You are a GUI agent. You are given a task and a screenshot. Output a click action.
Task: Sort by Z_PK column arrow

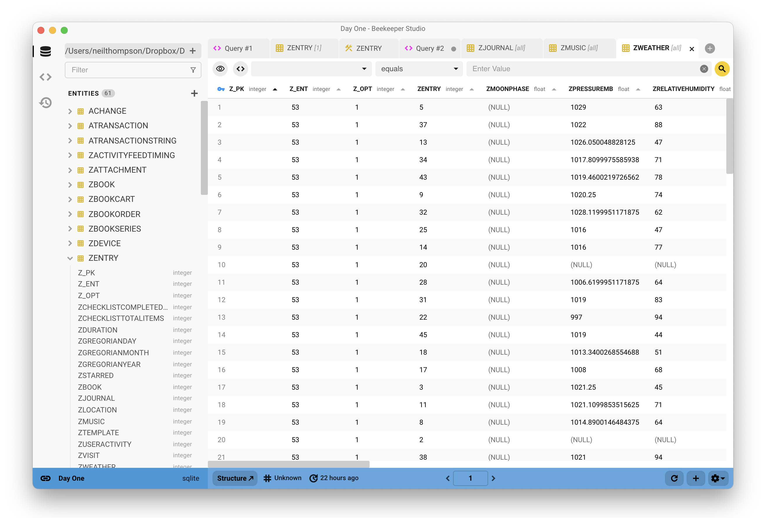pyautogui.click(x=275, y=89)
